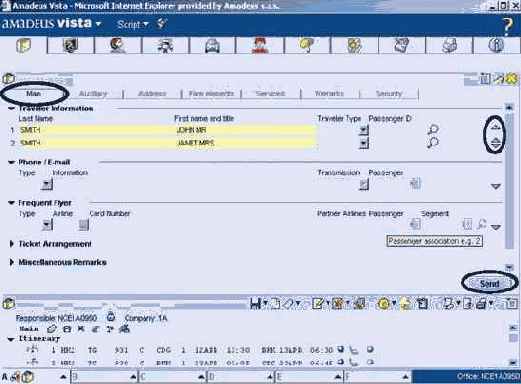The width and height of the screenshot is (521, 384).
Task: Open dropdown arrow next to save icon
Action: tap(265, 303)
